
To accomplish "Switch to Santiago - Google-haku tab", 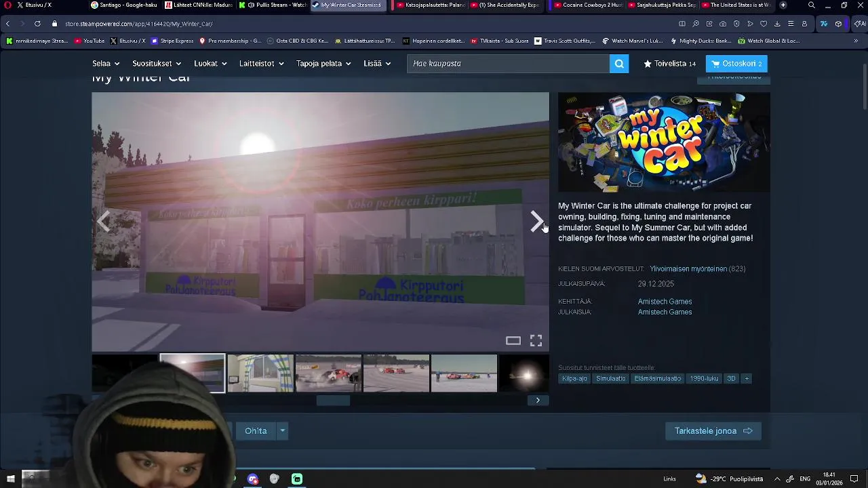I will tap(124, 5).
